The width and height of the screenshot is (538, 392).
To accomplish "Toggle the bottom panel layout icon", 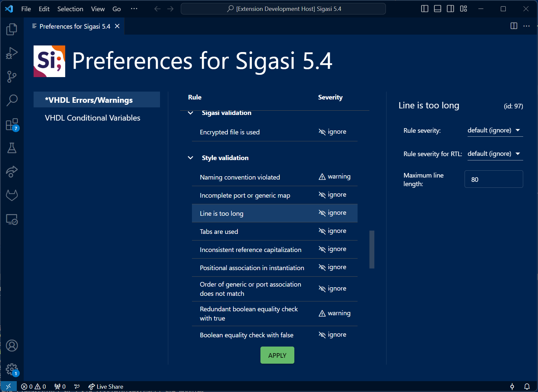I will tap(438, 9).
